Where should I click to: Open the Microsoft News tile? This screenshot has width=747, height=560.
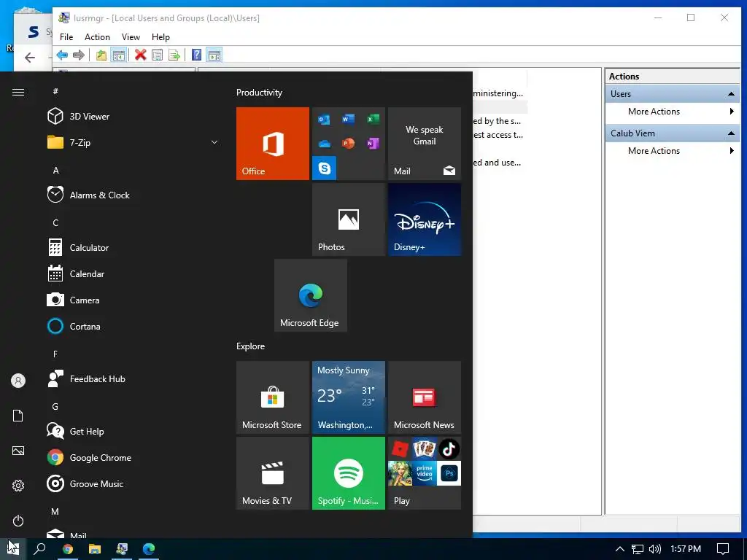425,397
